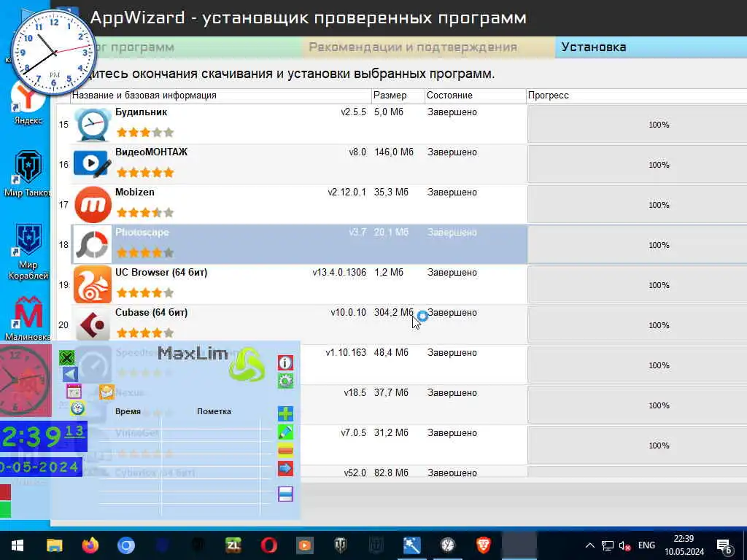Click the Пометка column header in MaxLim
Image resolution: width=747 pixels, height=560 pixels.
(x=214, y=411)
